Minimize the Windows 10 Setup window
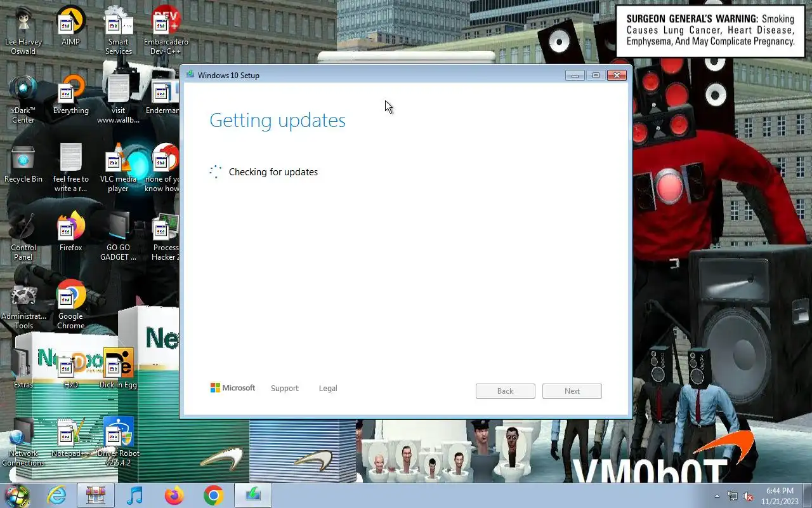 click(x=575, y=76)
